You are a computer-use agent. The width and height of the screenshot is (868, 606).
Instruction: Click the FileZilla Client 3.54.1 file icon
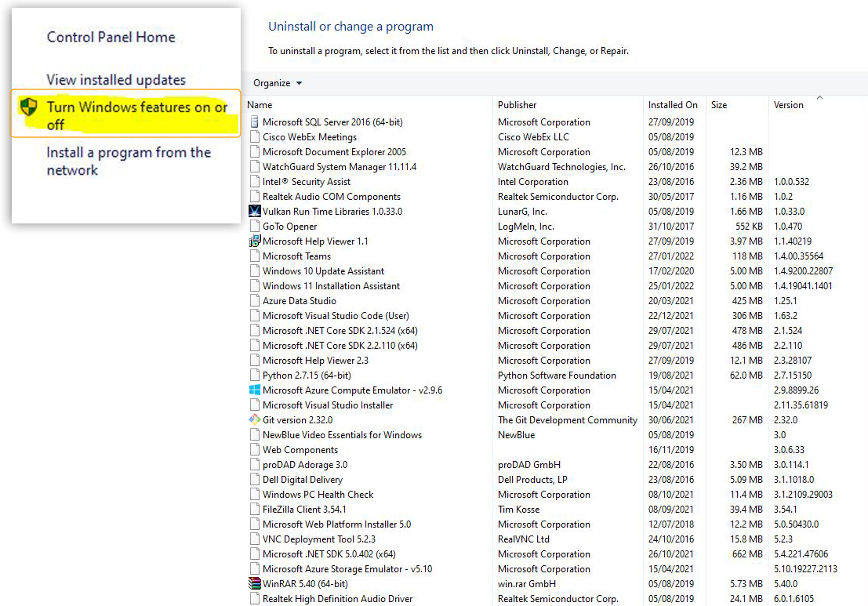pos(254,509)
